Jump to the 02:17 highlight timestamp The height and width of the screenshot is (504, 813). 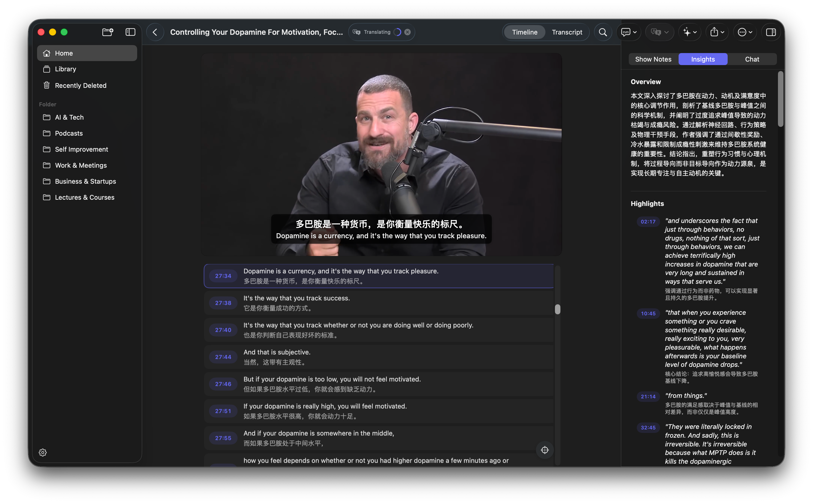point(648,221)
